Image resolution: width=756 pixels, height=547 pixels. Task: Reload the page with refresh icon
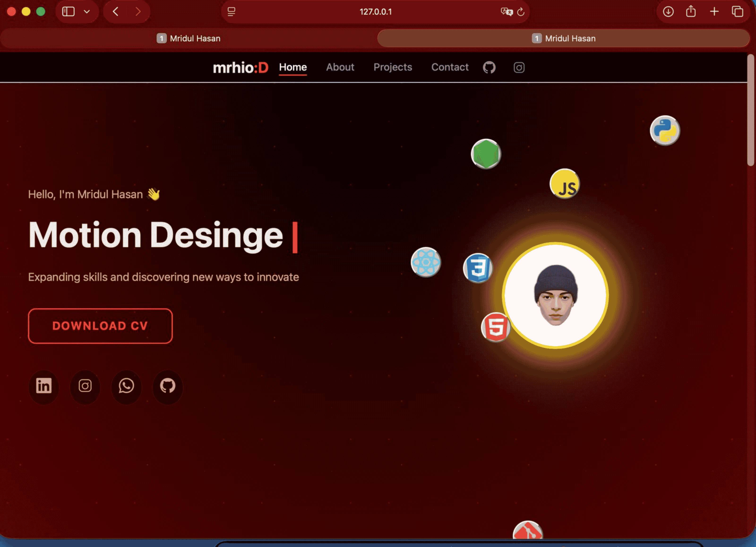click(x=521, y=12)
